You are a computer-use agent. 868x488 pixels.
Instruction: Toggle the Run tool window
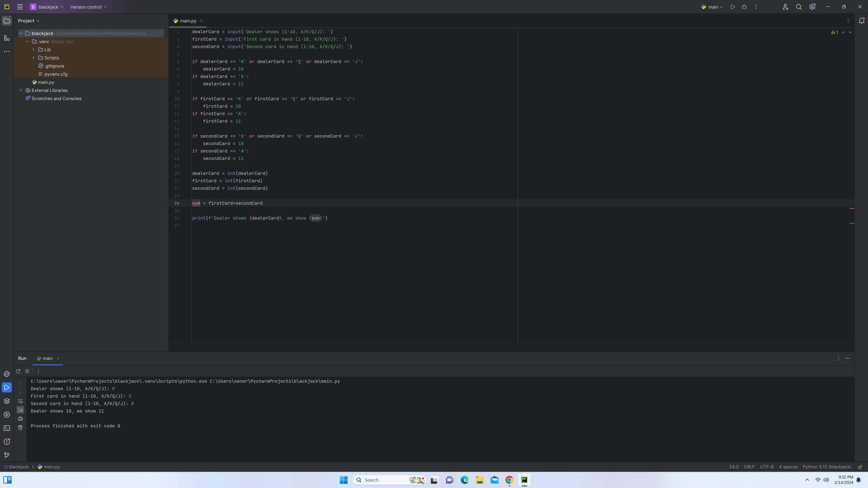(7, 387)
